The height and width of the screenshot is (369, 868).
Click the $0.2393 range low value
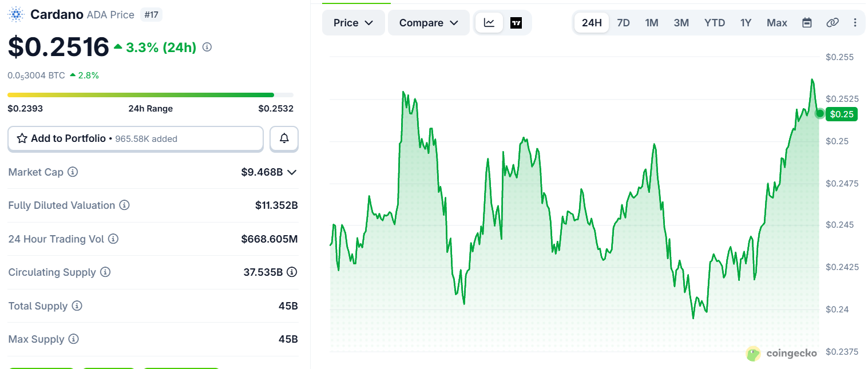[25, 109]
